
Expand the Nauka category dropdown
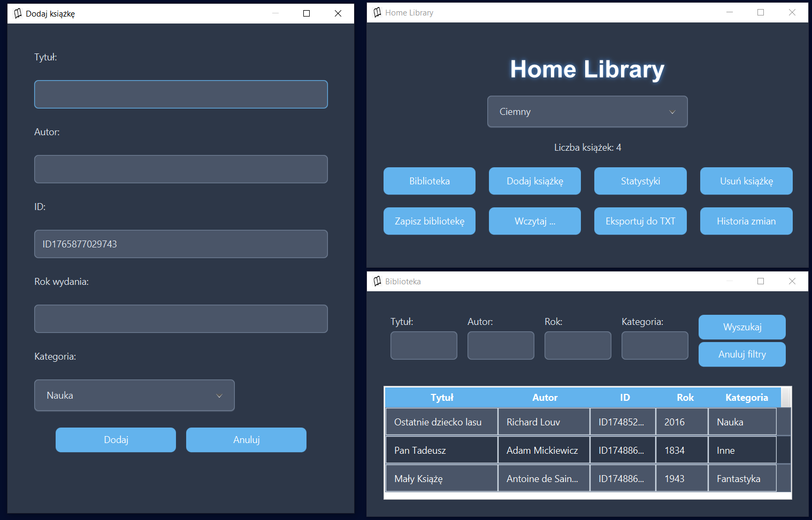point(134,395)
